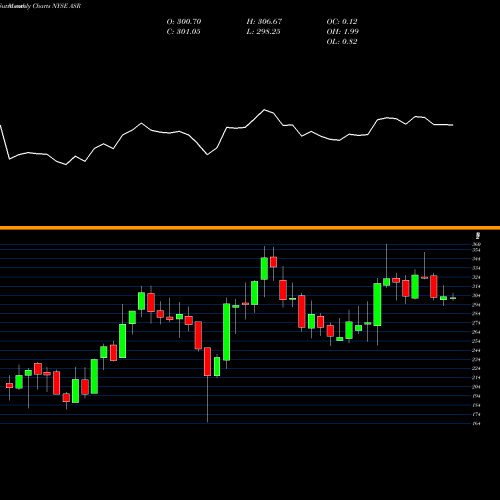Click the 244 price axis label
Viewport: 500px width, 500px height.
pyautogui.click(x=476, y=350)
